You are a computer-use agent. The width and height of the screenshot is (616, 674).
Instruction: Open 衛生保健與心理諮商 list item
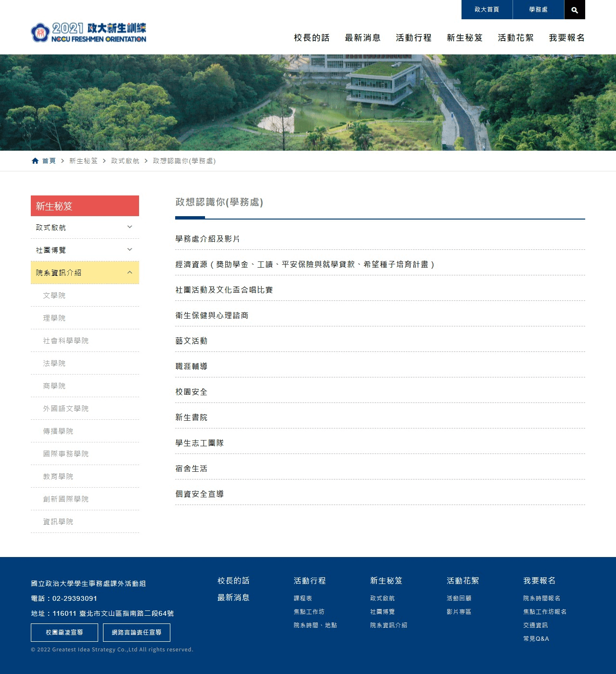[380, 315]
